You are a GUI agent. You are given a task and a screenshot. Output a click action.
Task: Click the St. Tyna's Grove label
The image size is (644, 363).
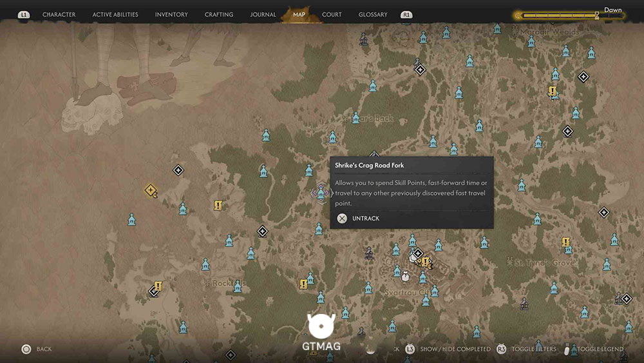click(x=545, y=262)
